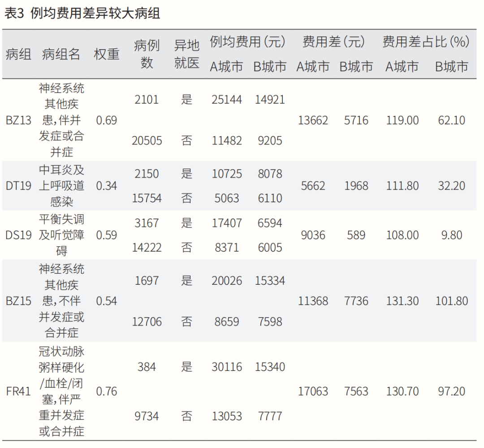Select the 异地就医 column header

coord(186,54)
